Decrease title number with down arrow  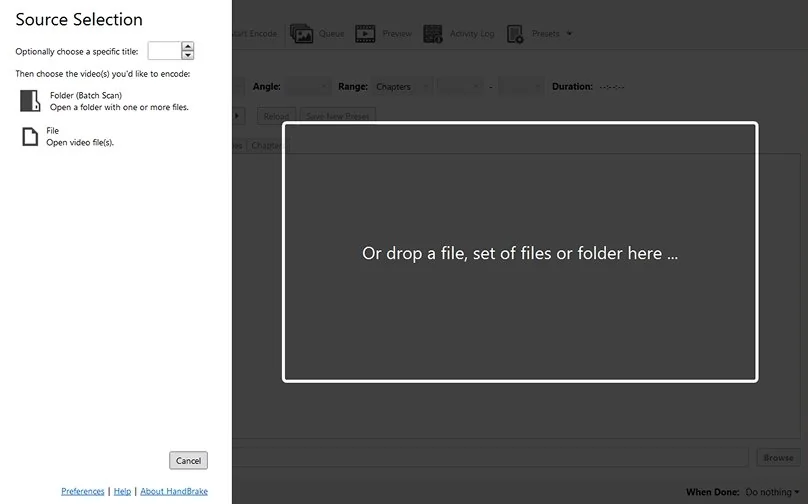tap(188, 55)
